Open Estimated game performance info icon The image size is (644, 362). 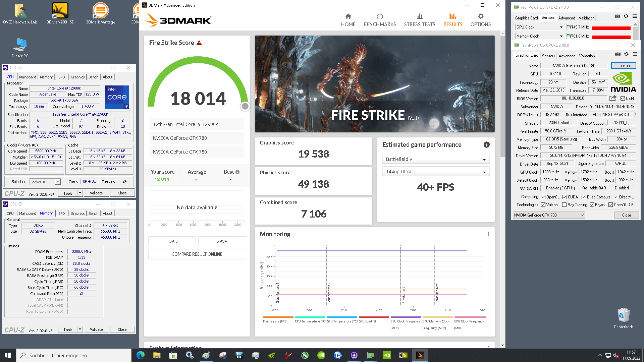(486, 144)
